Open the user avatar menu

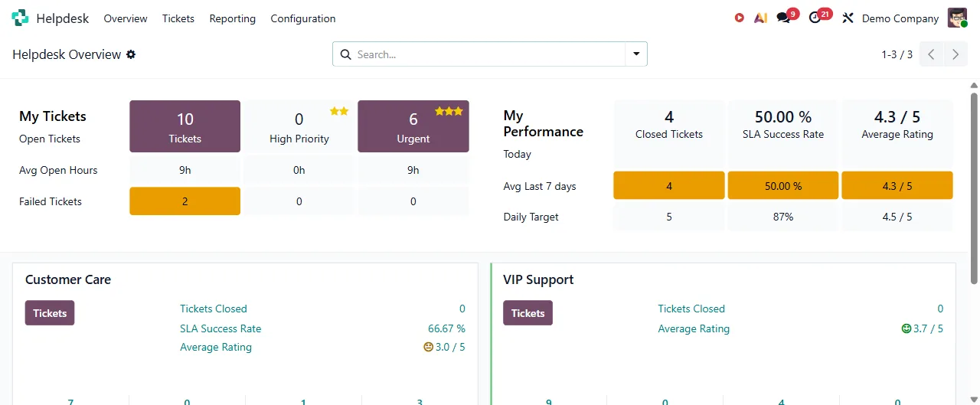pos(957,18)
